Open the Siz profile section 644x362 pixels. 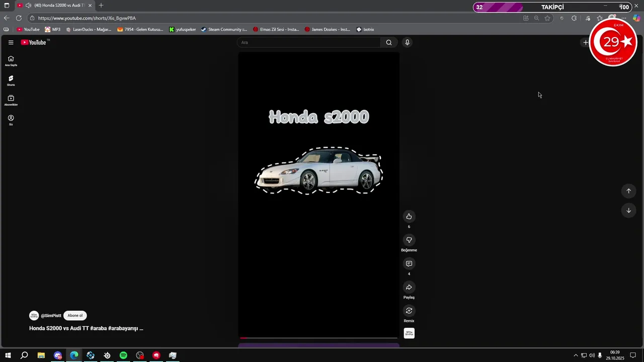(11, 120)
